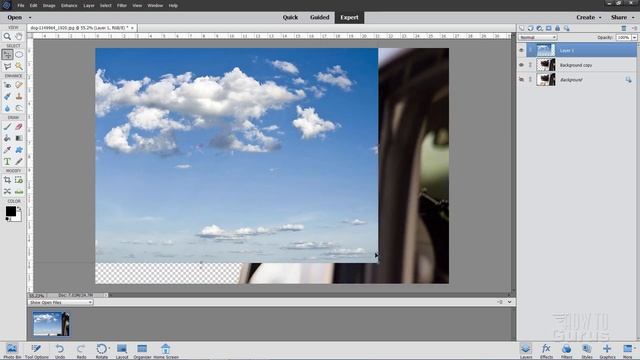The height and width of the screenshot is (360, 640).
Task: Select the Recompose tool
Action: pos(19,180)
